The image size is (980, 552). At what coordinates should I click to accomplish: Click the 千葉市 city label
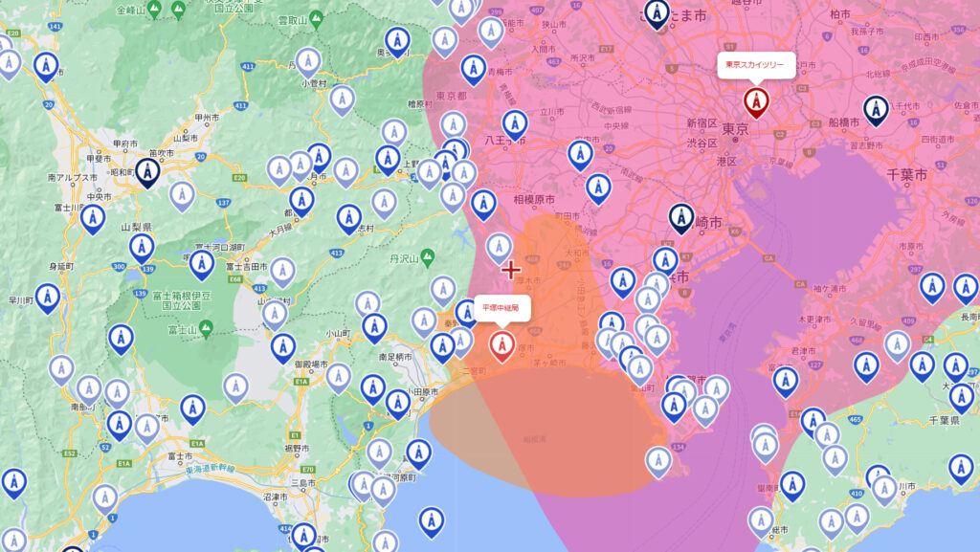(x=905, y=175)
